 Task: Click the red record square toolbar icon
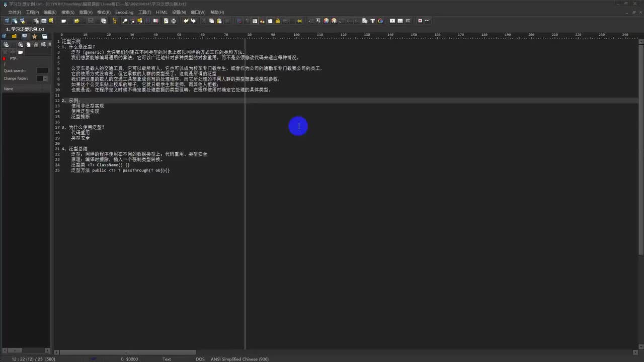[x=420, y=21]
